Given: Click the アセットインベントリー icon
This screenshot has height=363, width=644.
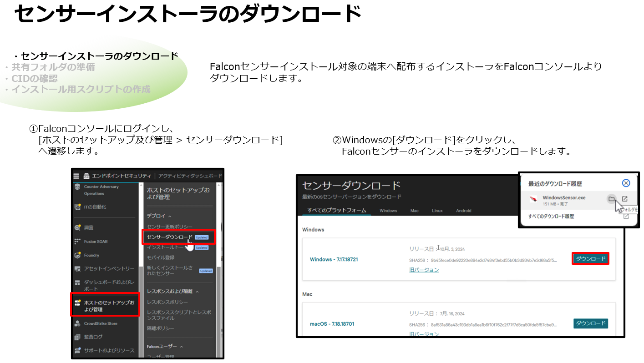Looking at the screenshot, I should tap(77, 269).
